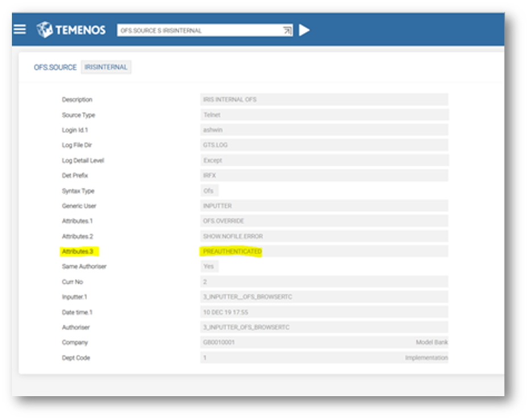This screenshot has height=420, width=529.
Task: Click the Source Type field Telnet
Action: pyautogui.click(x=324, y=115)
